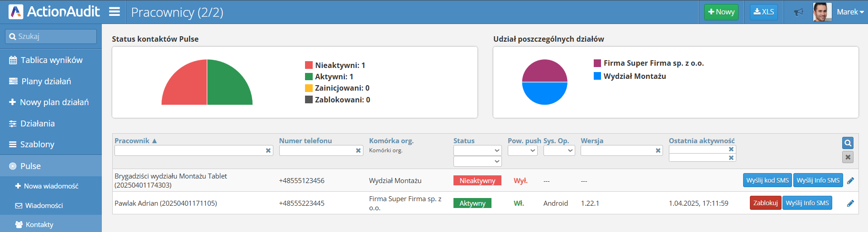Click the table search magnifier icon
The width and height of the screenshot is (868, 232).
point(848,143)
